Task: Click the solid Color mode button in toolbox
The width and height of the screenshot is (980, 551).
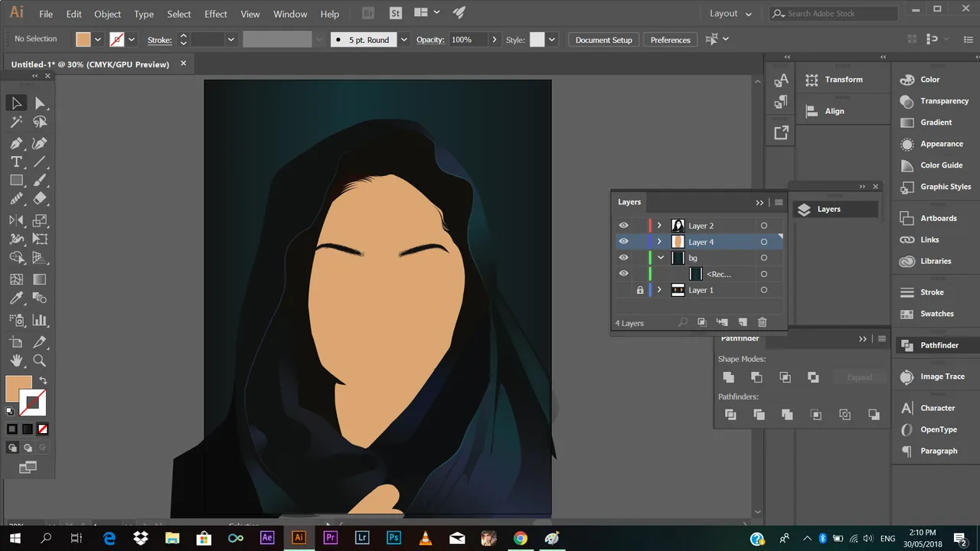Action: [x=12, y=429]
